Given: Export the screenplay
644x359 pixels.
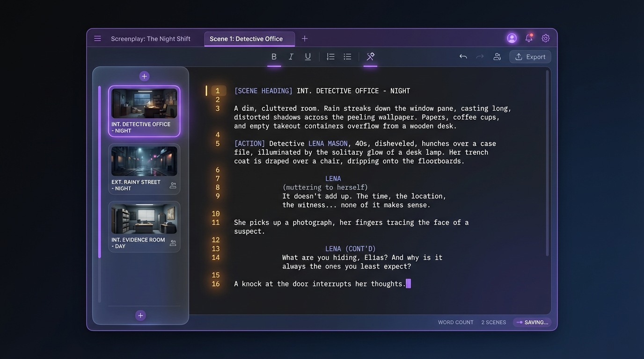Looking at the screenshot, I should (530, 56).
